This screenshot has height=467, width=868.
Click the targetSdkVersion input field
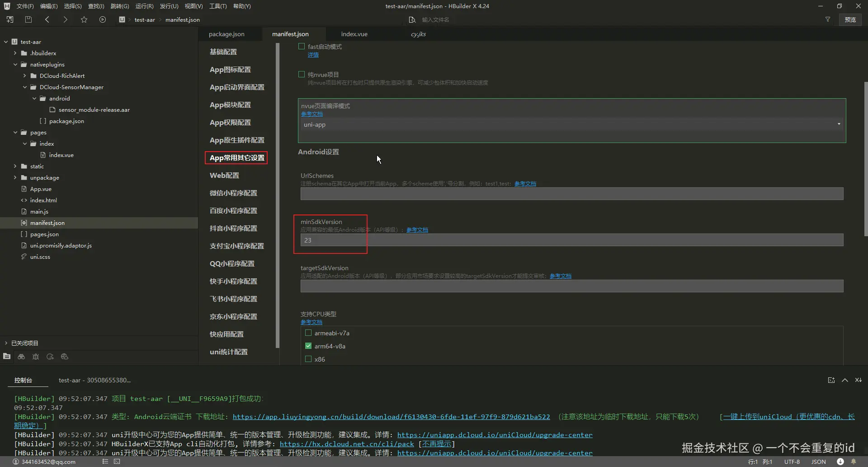pyautogui.click(x=572, y=286)
